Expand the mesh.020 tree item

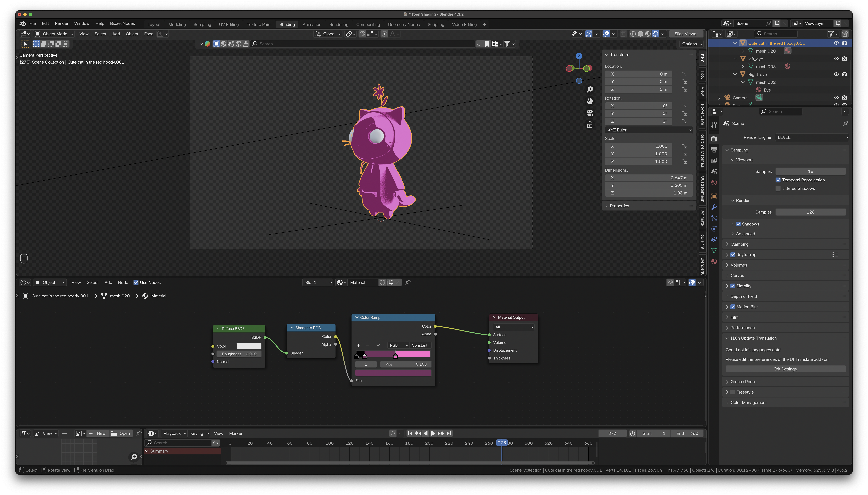[743, 51]
